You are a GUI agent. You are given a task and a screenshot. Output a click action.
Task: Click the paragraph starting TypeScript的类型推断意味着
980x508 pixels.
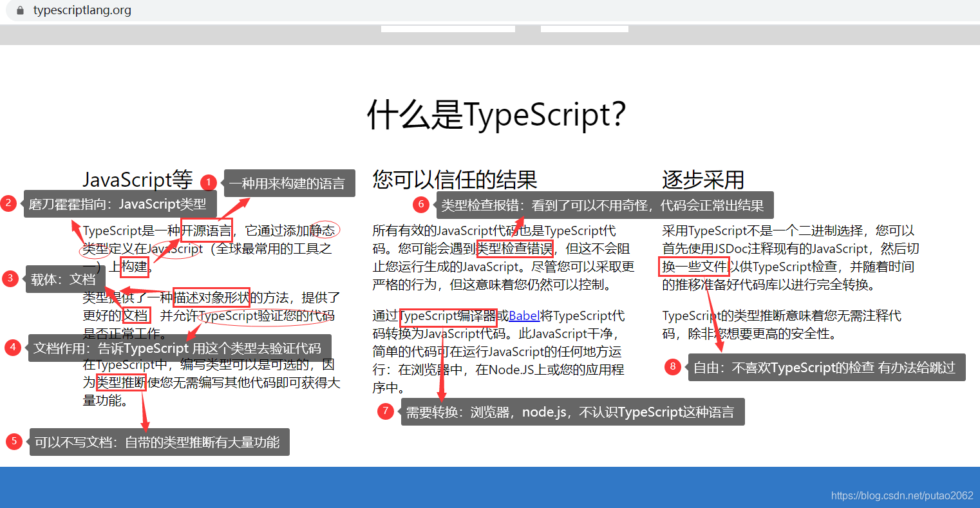point(782,325)
